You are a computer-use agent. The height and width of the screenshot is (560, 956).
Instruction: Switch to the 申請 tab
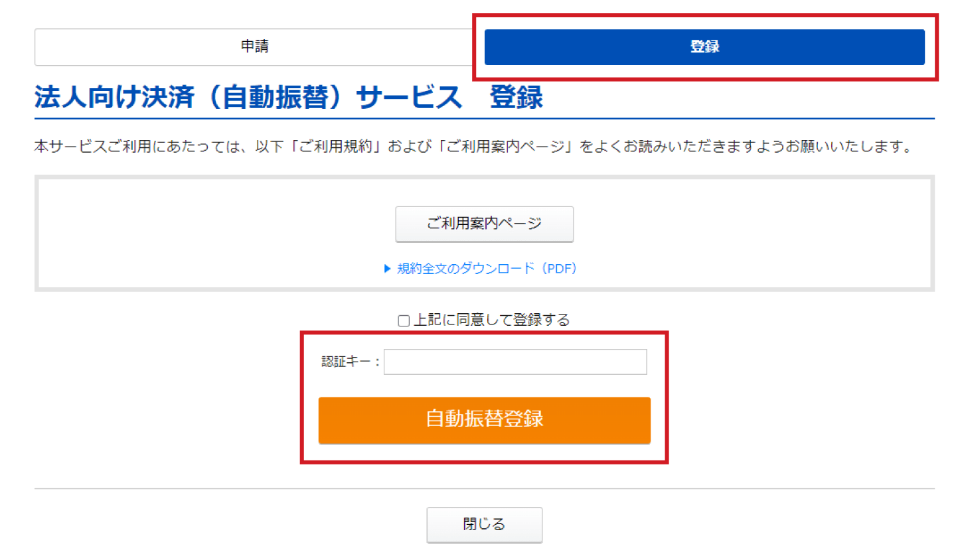click(x=254, y=46)
